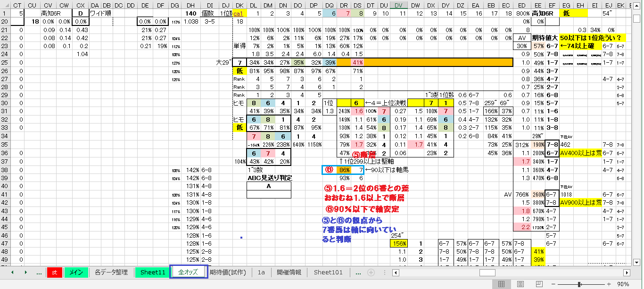Switch to Page Layout view

[x=520, y=284]
